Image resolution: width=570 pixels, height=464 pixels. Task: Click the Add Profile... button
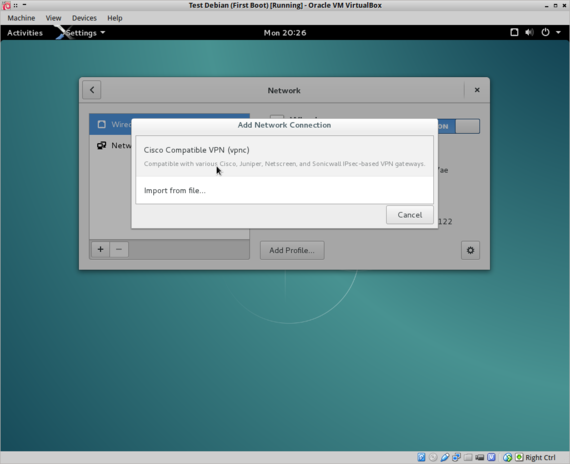(x=292, y=250)
